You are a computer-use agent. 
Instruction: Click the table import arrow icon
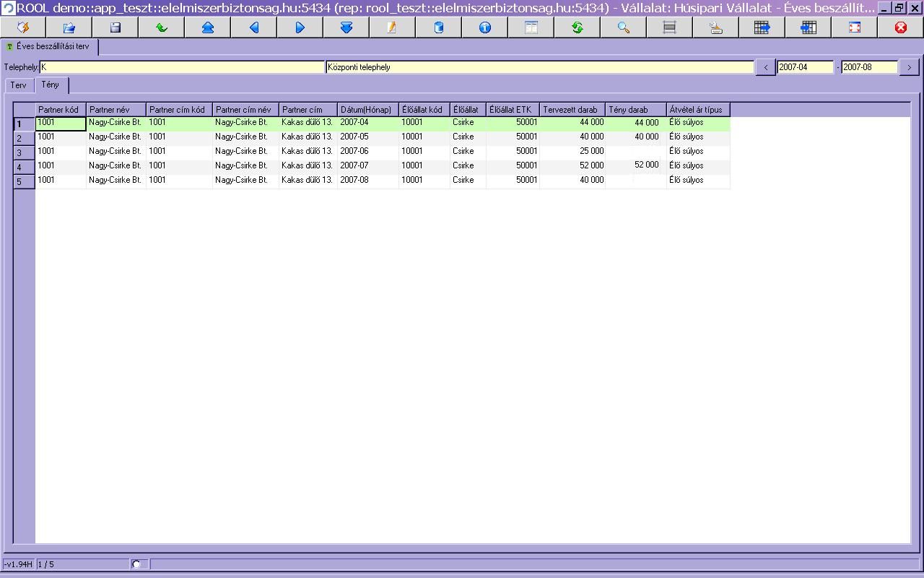(x=808, y=27)
